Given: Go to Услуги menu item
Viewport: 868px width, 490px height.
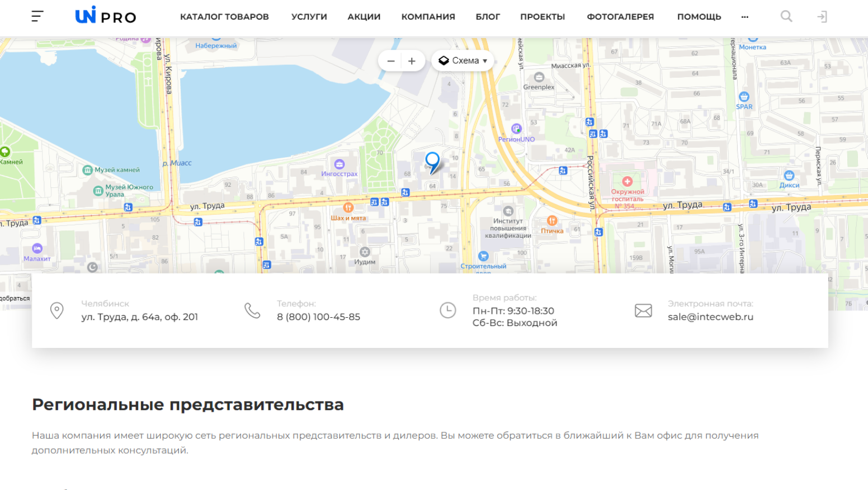Looking at the screenshot, I should (309, 17).
